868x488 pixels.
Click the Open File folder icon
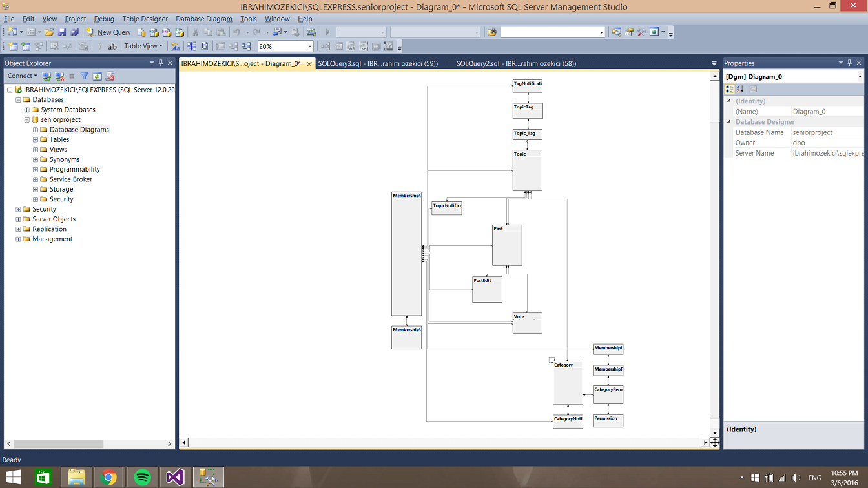49,32
